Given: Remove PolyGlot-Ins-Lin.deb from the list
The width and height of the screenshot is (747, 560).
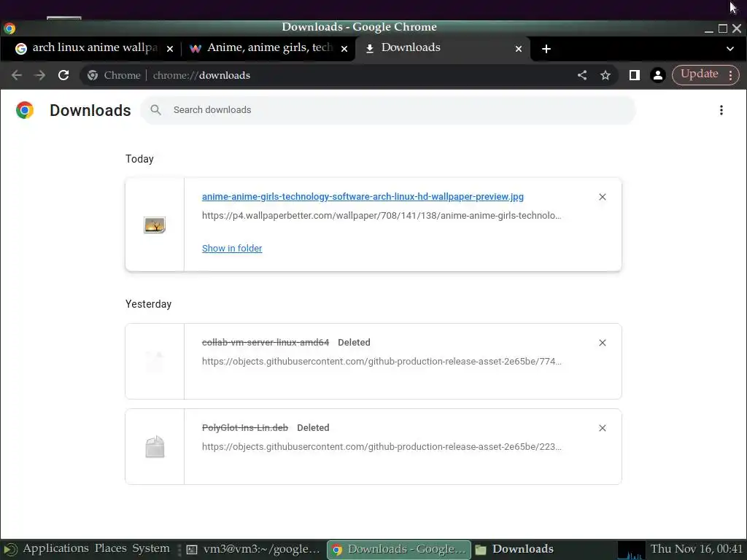Looking at the screenshot, I should point(602,428).
